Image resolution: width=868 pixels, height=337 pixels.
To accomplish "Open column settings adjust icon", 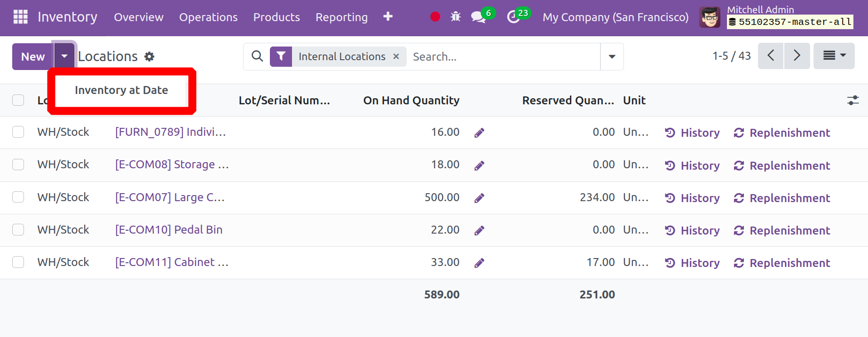I will click(x=852, y=100).
